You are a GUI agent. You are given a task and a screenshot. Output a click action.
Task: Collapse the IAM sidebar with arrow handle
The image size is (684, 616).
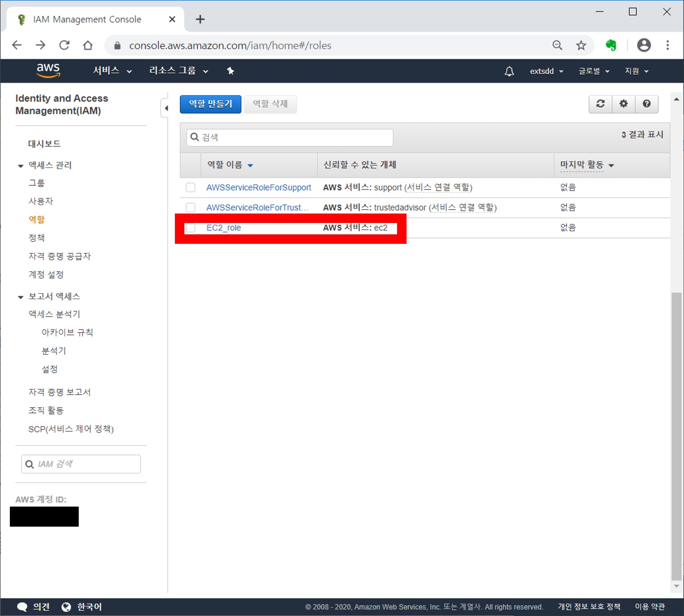click(x=165, y=108)
